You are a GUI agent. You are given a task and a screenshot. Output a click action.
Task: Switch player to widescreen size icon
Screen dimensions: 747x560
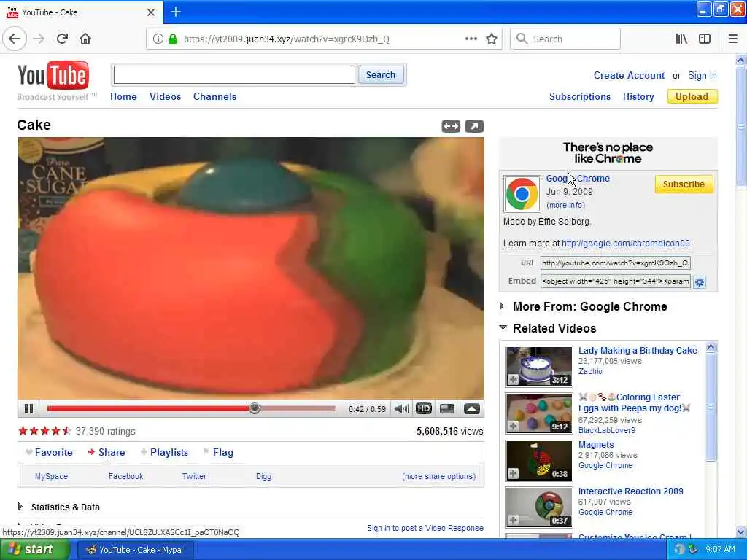point(447,408)
